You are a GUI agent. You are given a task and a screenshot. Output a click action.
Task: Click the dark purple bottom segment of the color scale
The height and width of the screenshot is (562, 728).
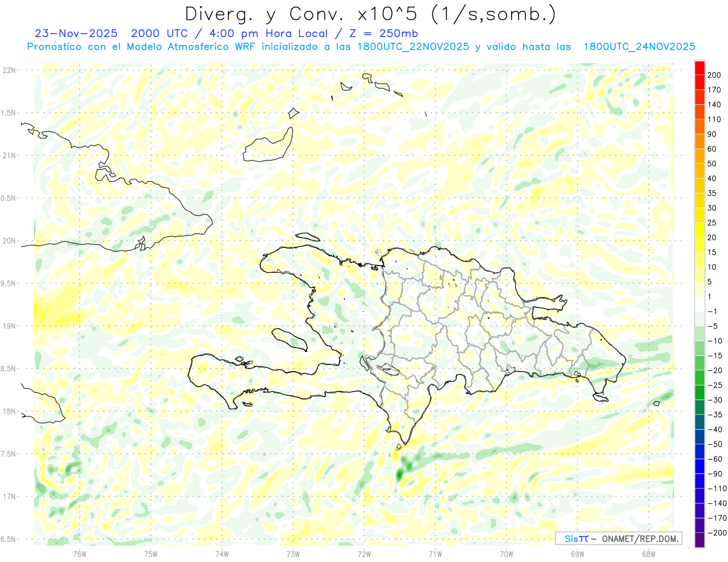click(x=699, y=540)
